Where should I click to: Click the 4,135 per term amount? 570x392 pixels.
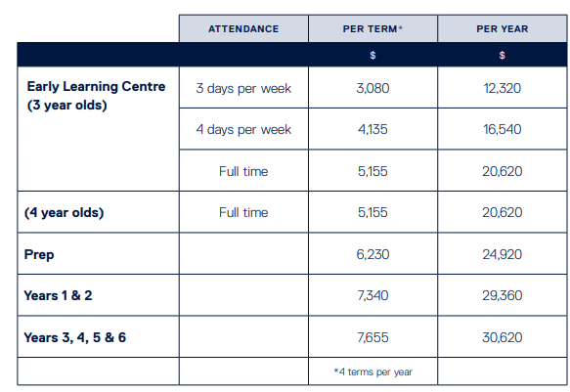(373, 129)
